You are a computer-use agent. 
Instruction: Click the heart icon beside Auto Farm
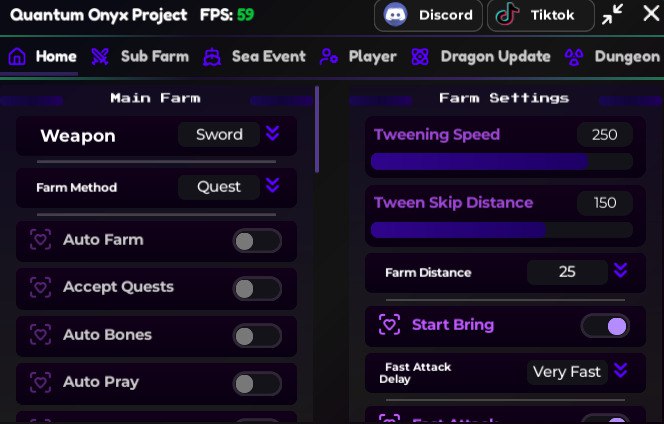point(40,240)
